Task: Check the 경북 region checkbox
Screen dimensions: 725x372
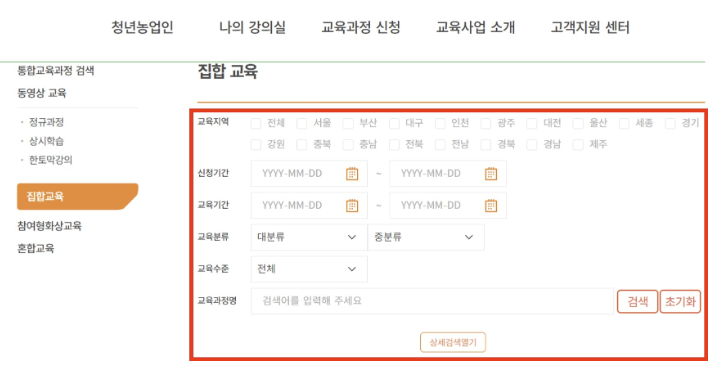Action: point(486,145)
